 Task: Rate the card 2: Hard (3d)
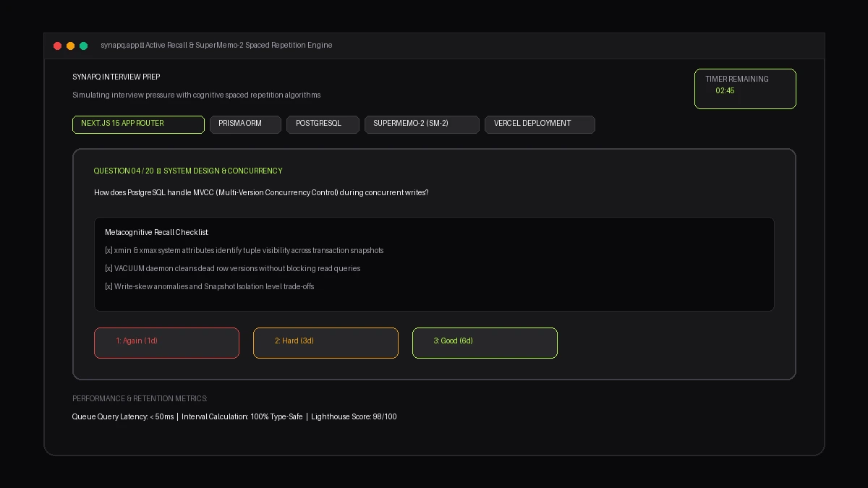tap(325, 343)
